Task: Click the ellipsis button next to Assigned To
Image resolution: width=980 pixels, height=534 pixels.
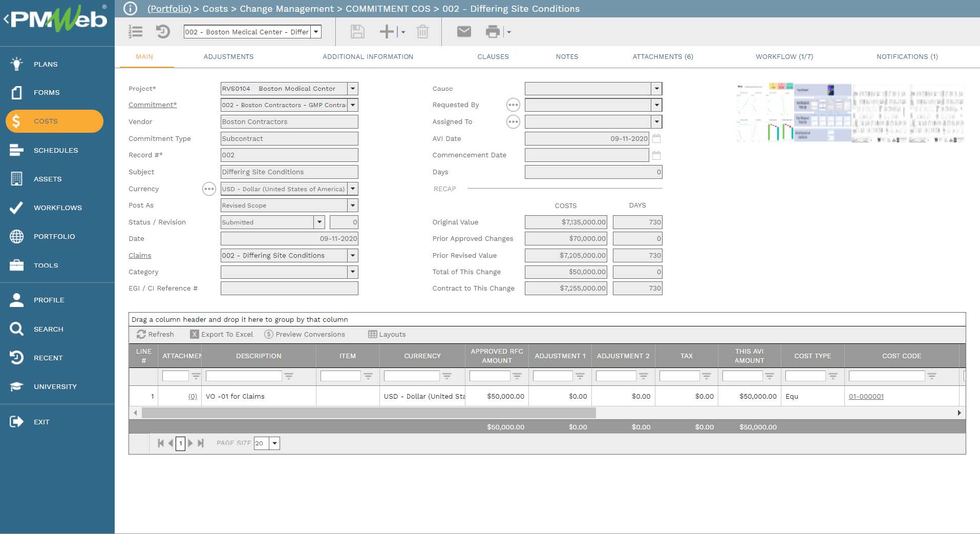Action: pyautogui.click(x=513, y=122)
